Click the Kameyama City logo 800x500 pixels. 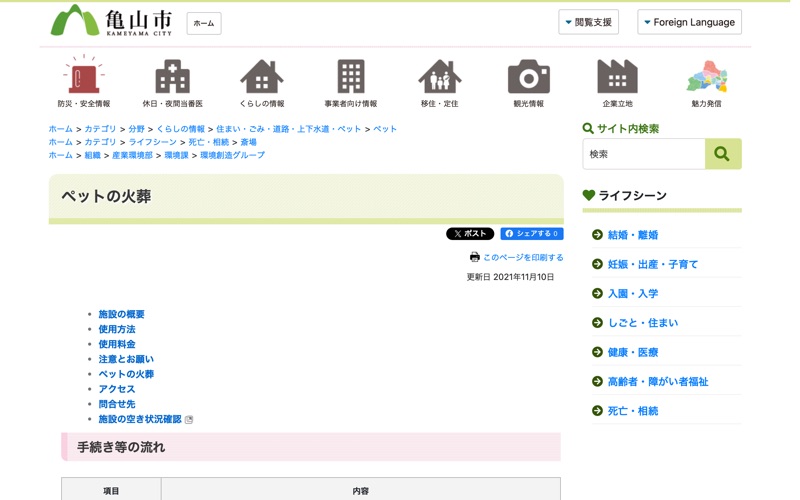point(112,21)
